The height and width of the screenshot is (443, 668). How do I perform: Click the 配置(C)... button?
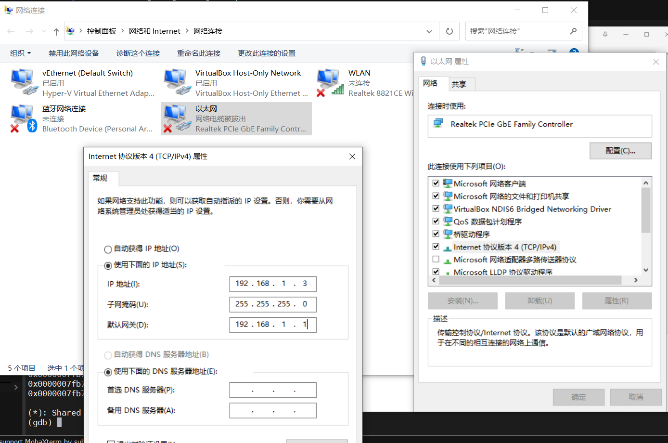click(x=620, y=151)
